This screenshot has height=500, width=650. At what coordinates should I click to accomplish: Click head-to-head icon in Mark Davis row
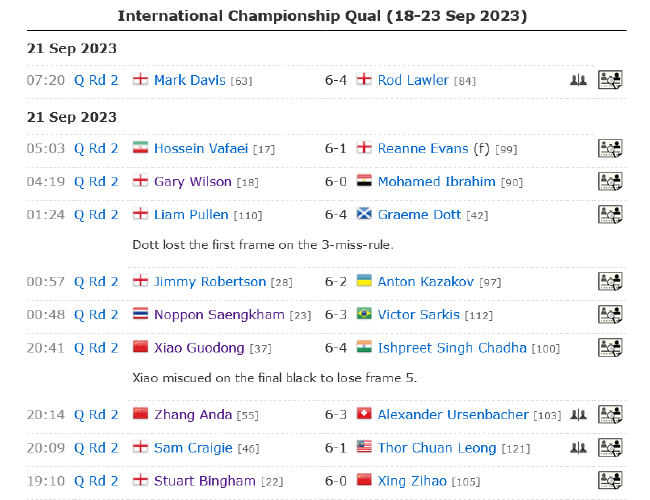click(x=578, y=80)
